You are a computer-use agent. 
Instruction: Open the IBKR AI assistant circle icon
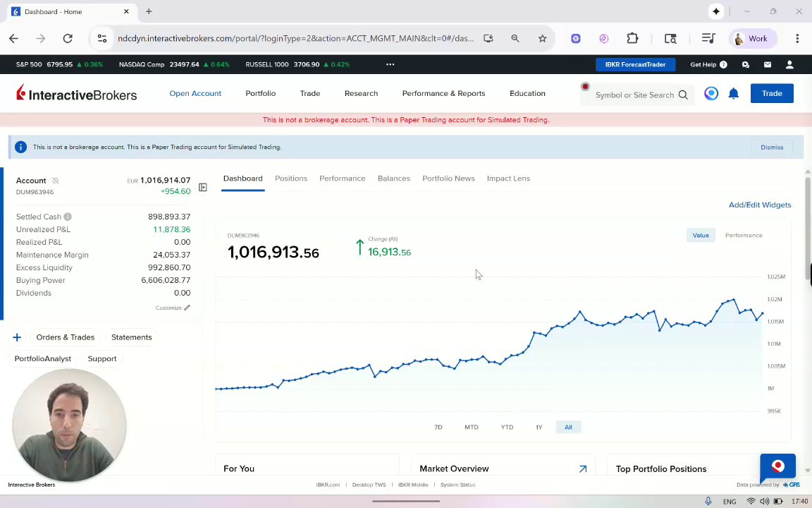[x=711, y=93]
